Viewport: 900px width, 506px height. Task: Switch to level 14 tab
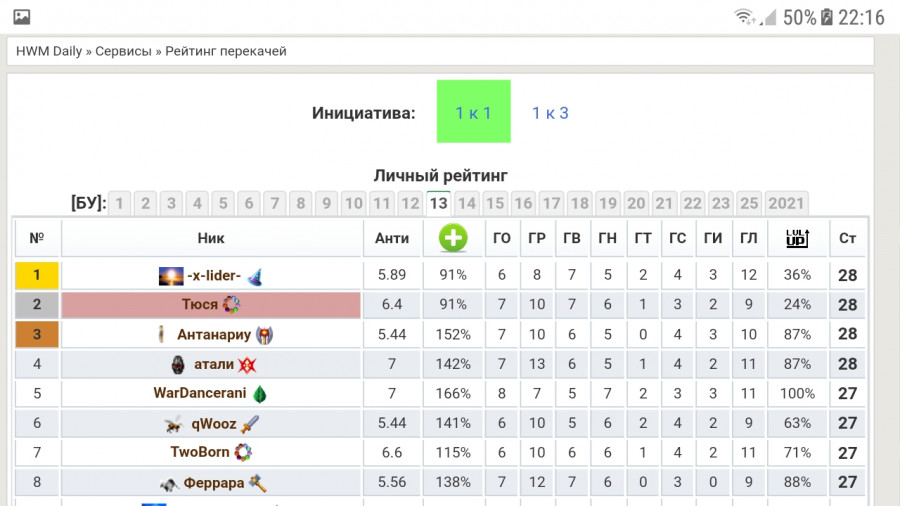tap(467, 203)
